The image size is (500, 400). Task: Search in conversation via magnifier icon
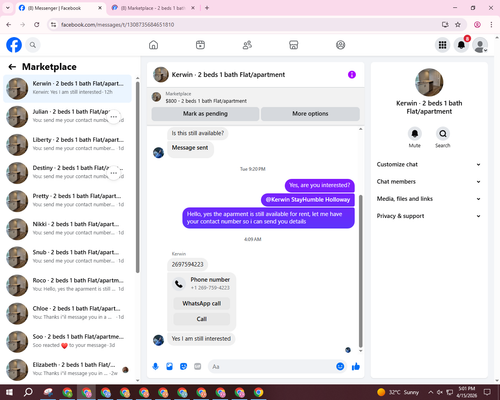(443, 134)
